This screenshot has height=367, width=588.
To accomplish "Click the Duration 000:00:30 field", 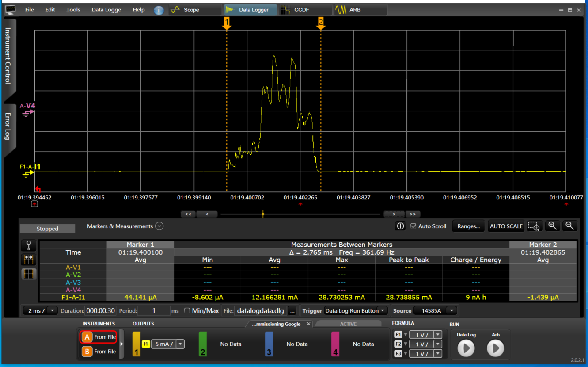I will coord(101,310).
